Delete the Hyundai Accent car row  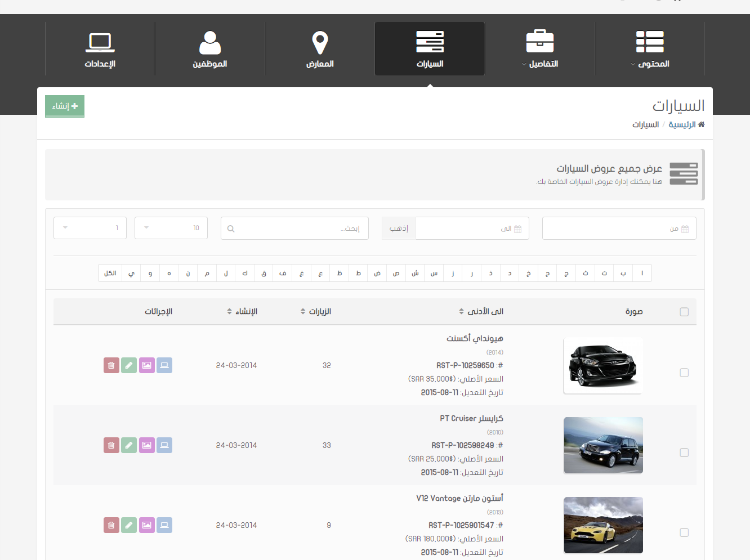click(111, 365)
